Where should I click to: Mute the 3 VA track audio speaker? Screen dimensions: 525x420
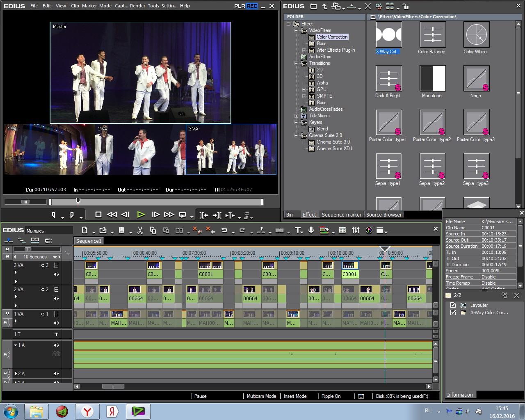pyautogui.click(x=56, y=274)
